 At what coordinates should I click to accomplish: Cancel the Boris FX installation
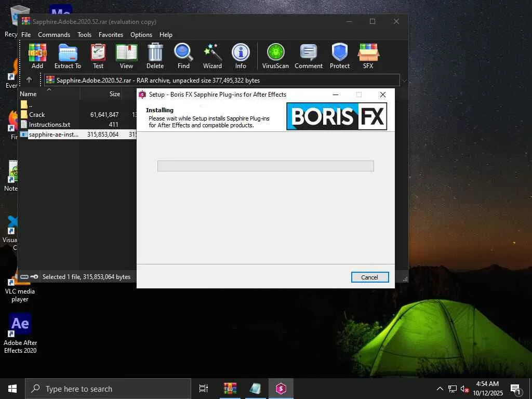(370, 277)
